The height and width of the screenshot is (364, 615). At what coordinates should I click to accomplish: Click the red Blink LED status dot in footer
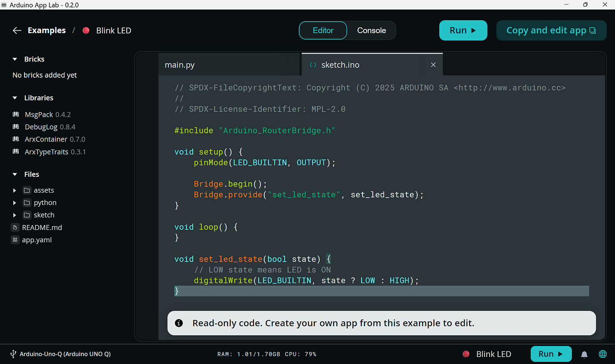point(466,354)
